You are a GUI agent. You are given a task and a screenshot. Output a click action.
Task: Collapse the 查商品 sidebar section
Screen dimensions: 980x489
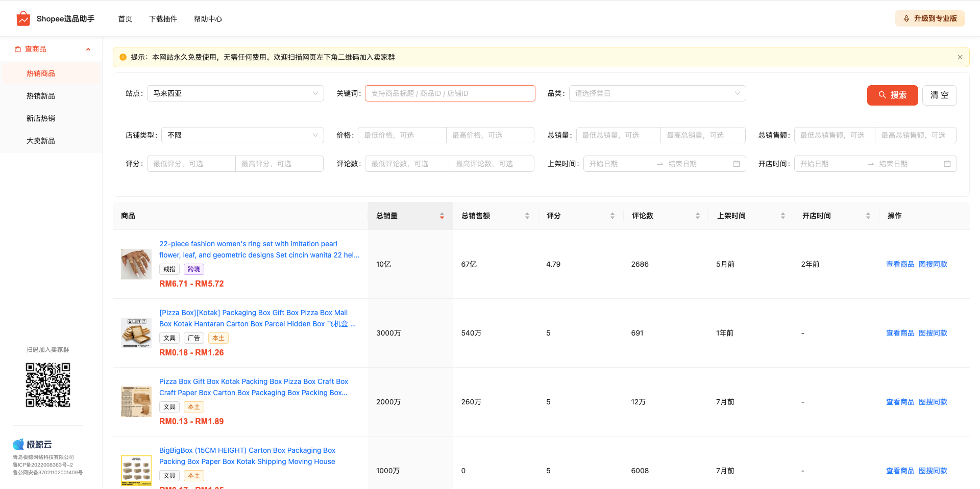tap(88, 49)
